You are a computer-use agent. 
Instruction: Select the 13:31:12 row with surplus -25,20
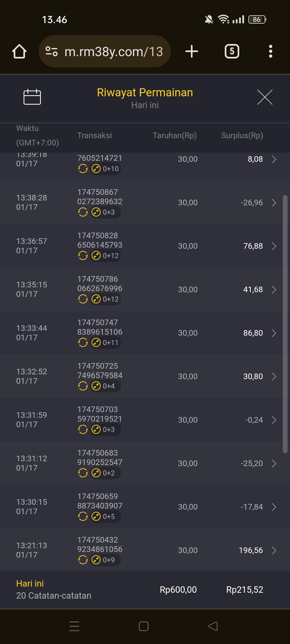[x=145, y=463]
